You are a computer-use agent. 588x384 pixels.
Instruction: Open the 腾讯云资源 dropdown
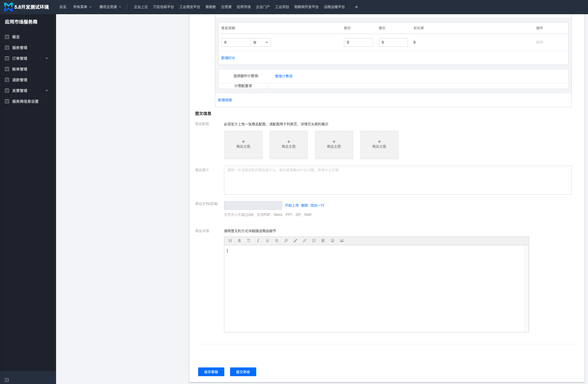pos(110,7)
